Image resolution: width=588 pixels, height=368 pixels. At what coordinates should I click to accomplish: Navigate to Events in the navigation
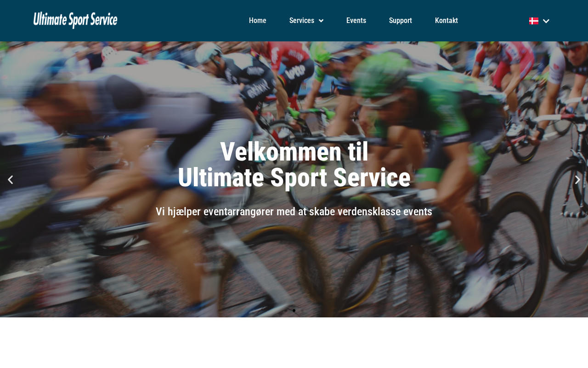(x=356, y=21)
